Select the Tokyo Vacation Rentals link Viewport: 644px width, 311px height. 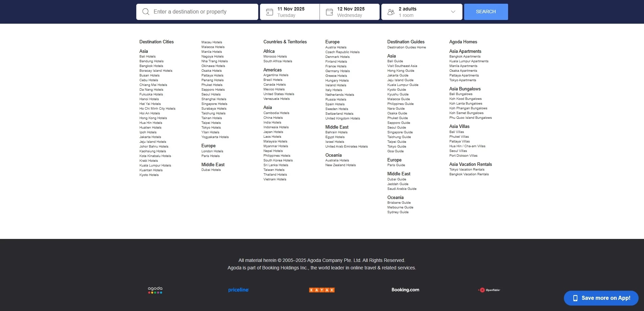[x=467, y=170]
